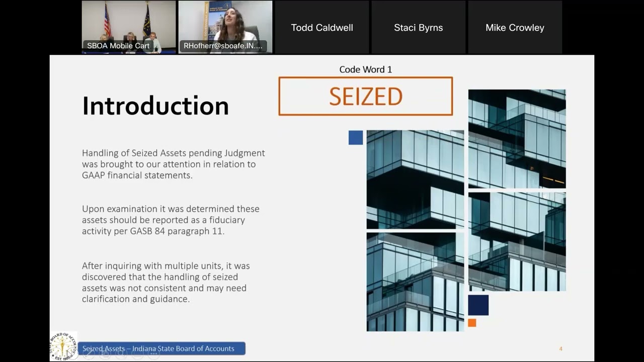
Task: Select Todd Caldwell participant tile
Action: pos(322,27)
